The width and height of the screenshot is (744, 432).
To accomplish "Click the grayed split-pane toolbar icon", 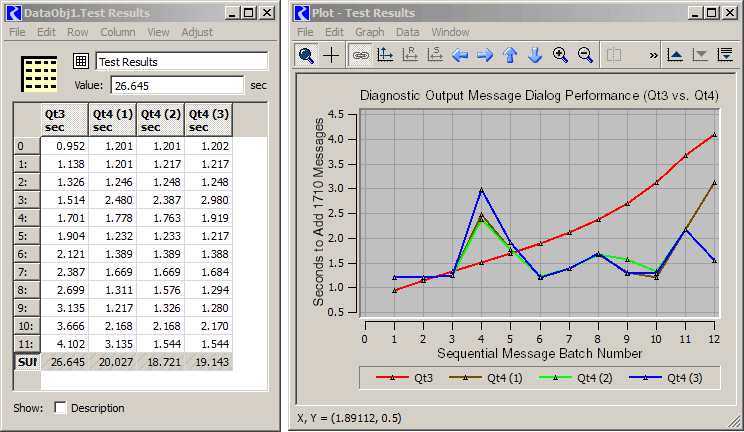I will [x=614, y=56].
